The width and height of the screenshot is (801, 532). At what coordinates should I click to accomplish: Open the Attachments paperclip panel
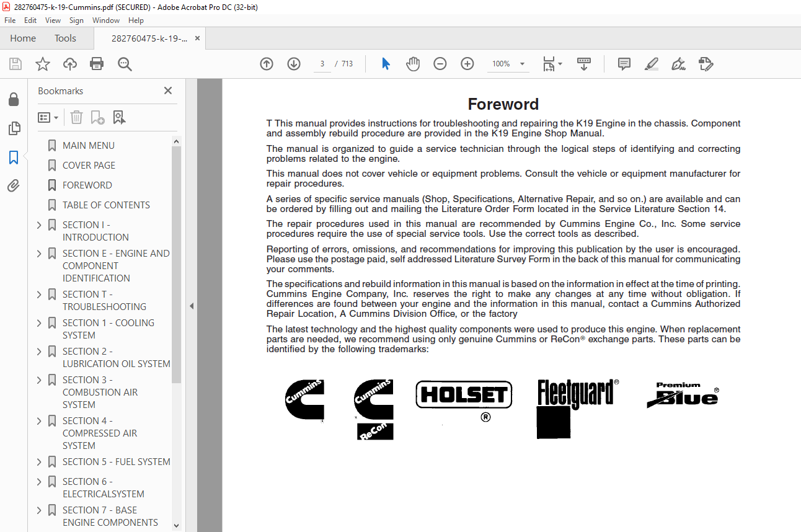[x=14, y=186]
